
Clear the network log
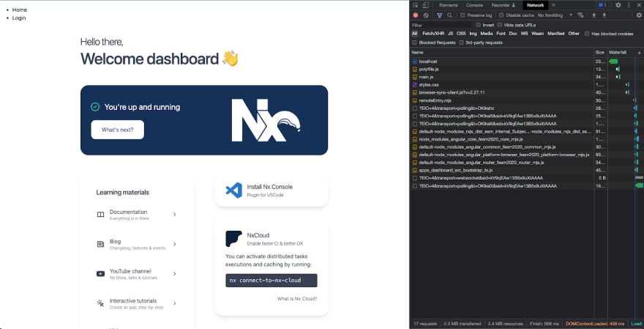426,15
